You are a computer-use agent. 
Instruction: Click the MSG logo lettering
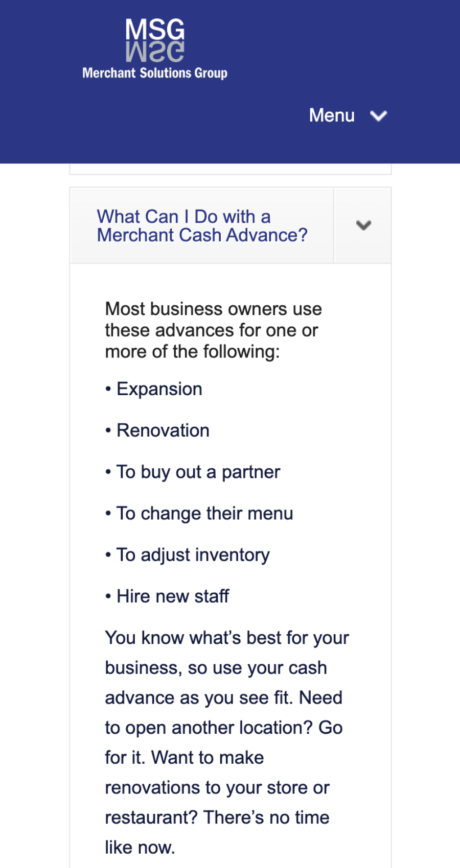coord(155,30)
